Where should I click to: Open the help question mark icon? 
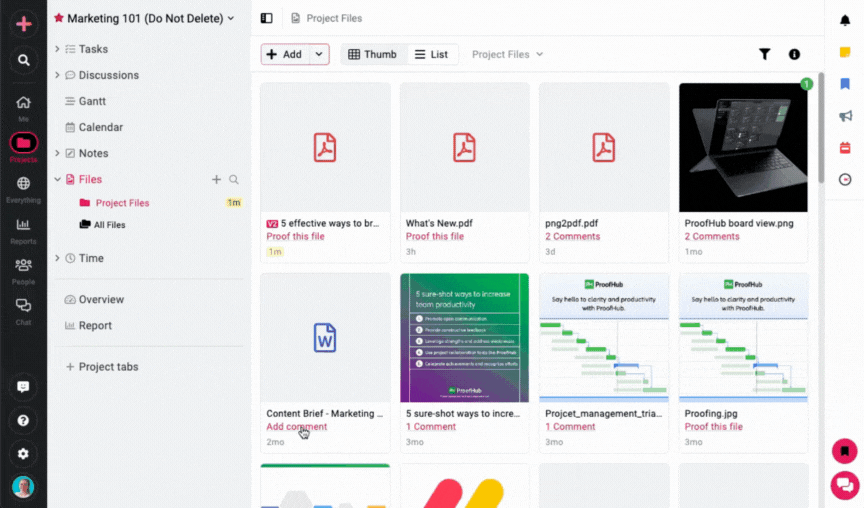(23, 420)
